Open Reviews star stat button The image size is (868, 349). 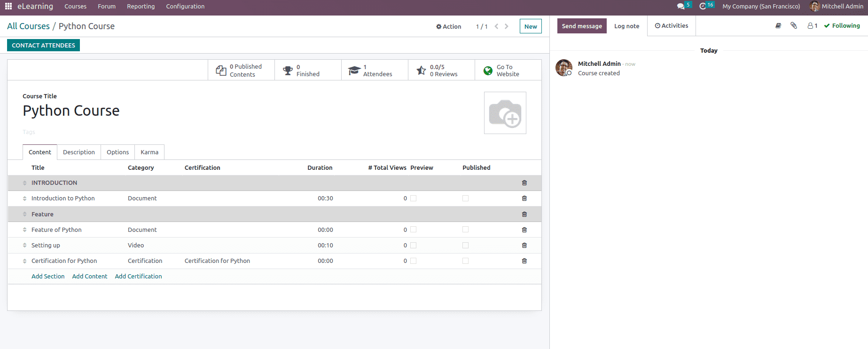pos(441,70)
